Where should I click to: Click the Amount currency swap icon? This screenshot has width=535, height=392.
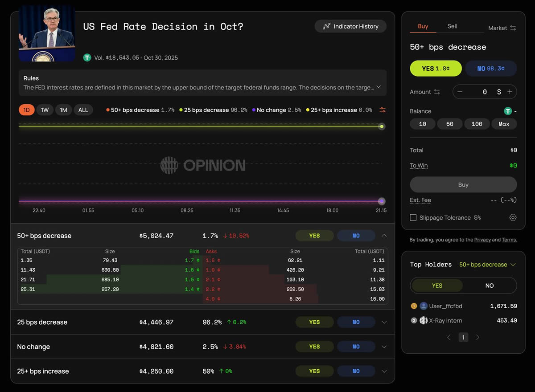[x=437, y=92]
